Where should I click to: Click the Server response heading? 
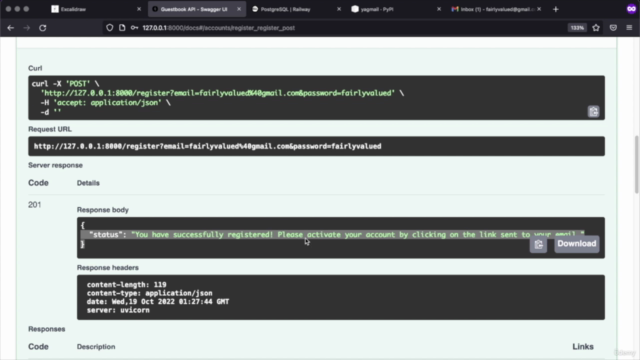56,165
